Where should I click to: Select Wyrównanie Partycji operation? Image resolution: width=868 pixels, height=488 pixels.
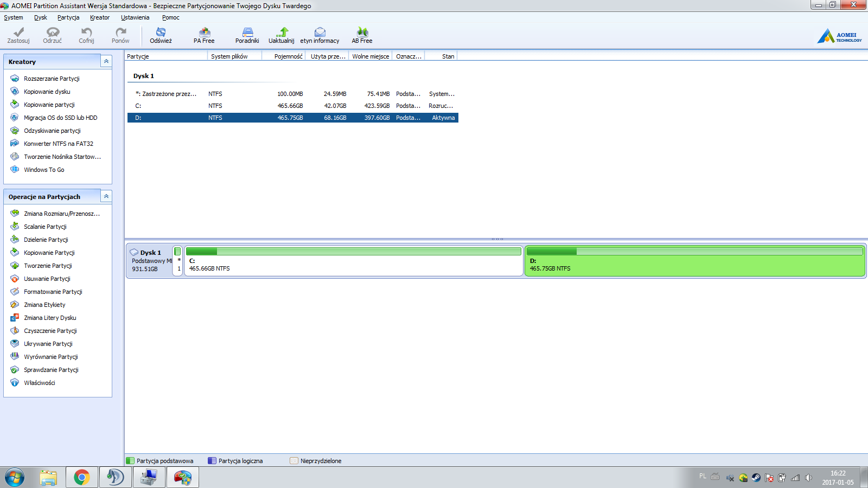[x=51, y=357]
